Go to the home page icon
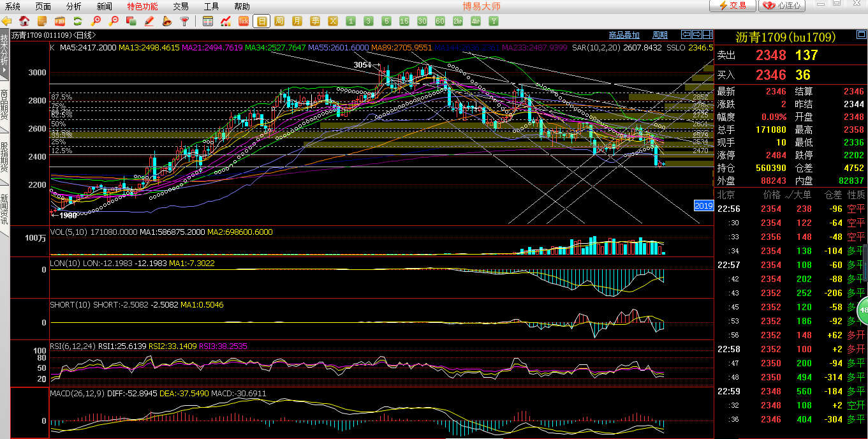Viewport: 868px width, 439px height. pos(24,21)
